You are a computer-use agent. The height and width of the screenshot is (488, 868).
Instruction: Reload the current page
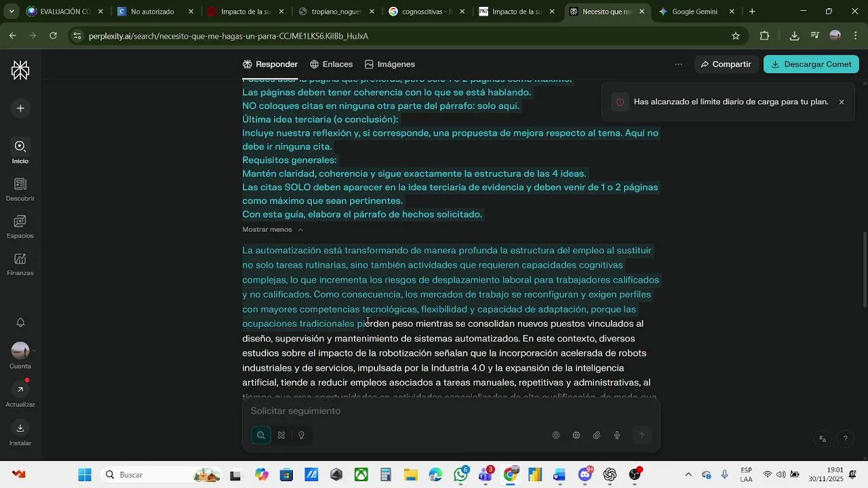[53, 36]
